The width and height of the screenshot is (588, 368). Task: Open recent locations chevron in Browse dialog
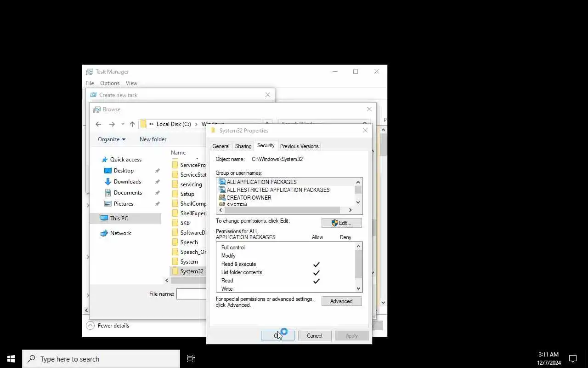(x=123, y=124)
